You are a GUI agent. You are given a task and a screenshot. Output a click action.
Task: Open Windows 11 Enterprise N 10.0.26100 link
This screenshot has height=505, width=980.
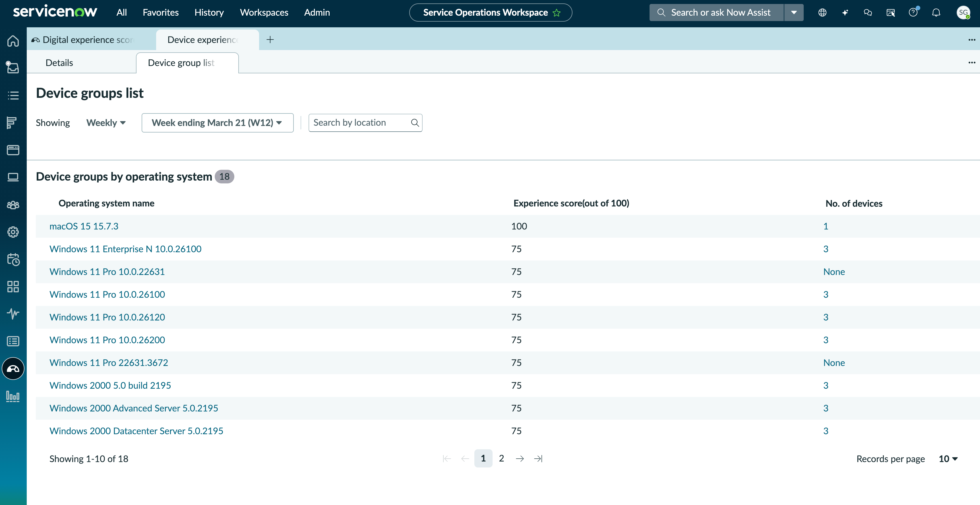pyautogui.click(x=125, y=249)
